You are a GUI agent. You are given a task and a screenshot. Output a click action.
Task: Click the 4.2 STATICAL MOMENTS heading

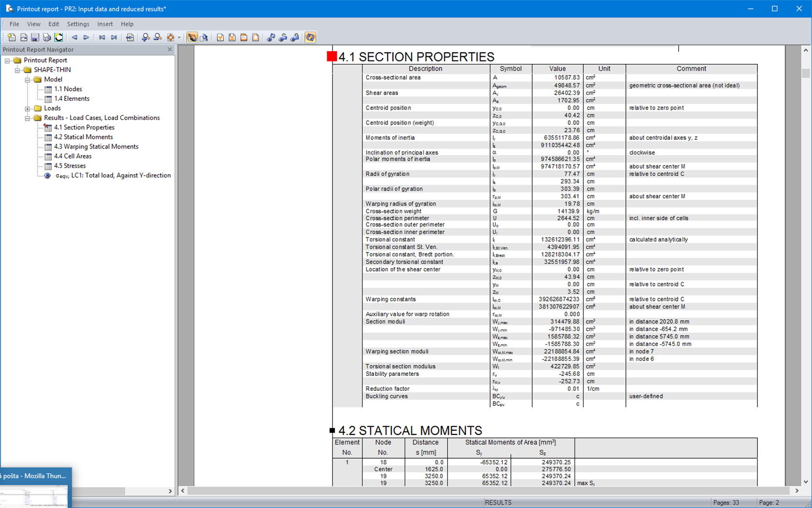tap(410, 431)
